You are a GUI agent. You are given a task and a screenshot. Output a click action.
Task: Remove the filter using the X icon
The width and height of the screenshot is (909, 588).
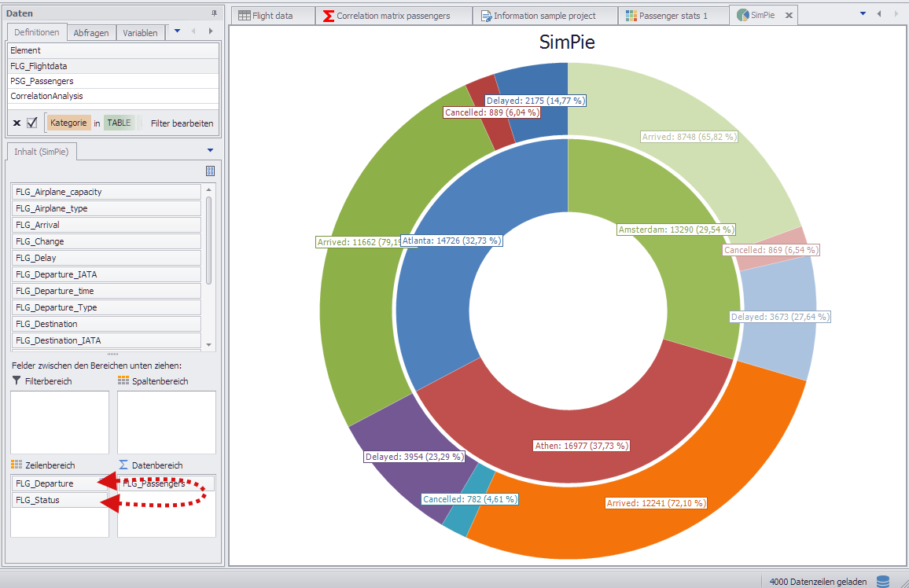17,123
